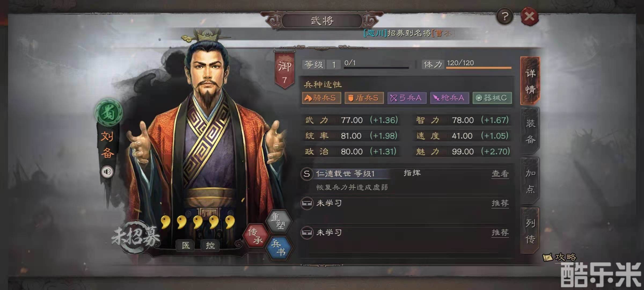Select the 弓兵A troop aptitude badge
Image resolution: width=644 pixels, height=290 pixels.
tap(407, 98)
